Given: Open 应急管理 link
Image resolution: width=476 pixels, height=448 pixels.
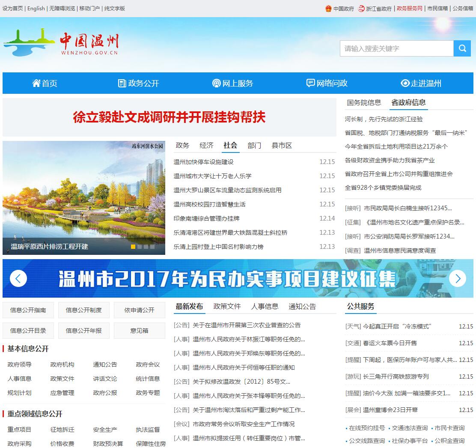Looking at the screenshot, I should [x=62, y=393].
